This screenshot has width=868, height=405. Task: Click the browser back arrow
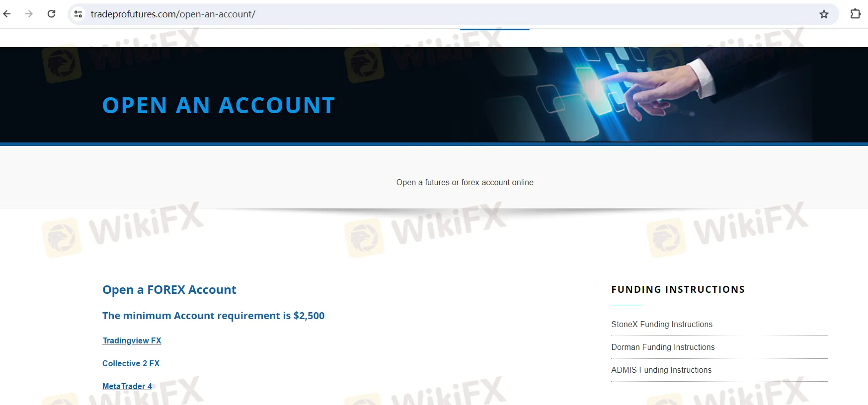(x=7, y=14)
